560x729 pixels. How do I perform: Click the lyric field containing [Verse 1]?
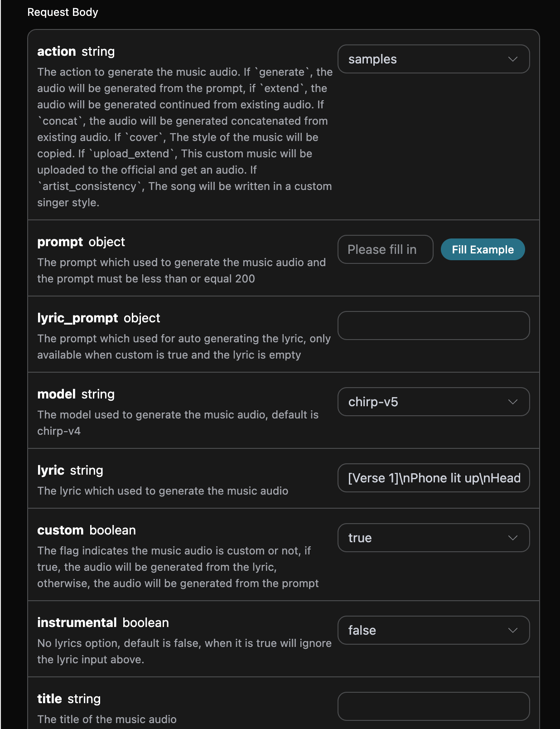click(x=433, y=478)
